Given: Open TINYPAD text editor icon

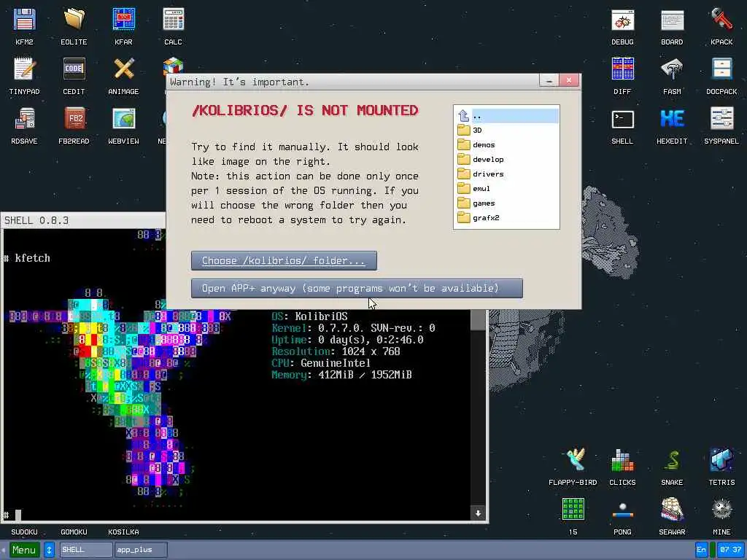Looking at the screenshot, I should (24, 69).
